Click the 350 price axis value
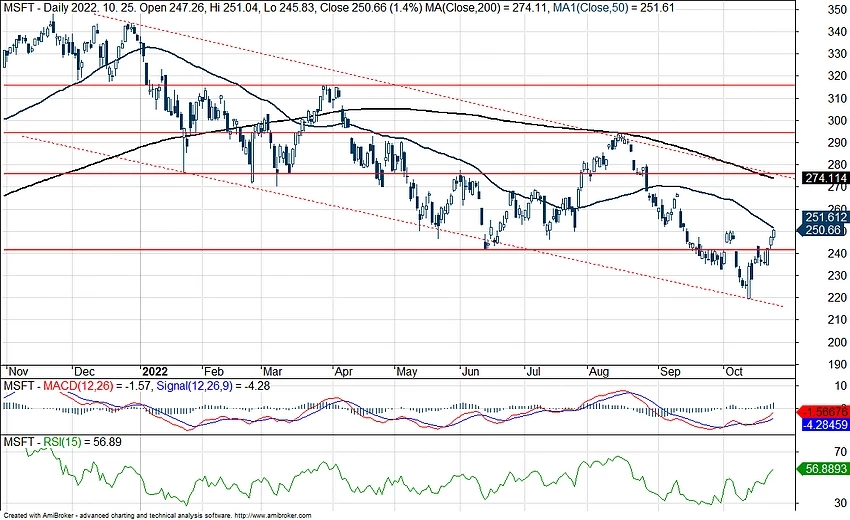Screen dimensions: 850x520 tap(837, 9)
